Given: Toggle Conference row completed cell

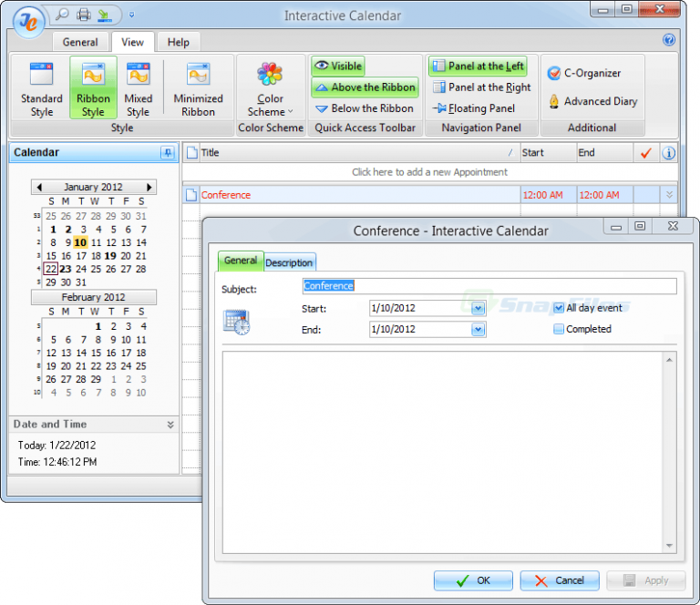Looking at the screenshot, I should [646, 195].
